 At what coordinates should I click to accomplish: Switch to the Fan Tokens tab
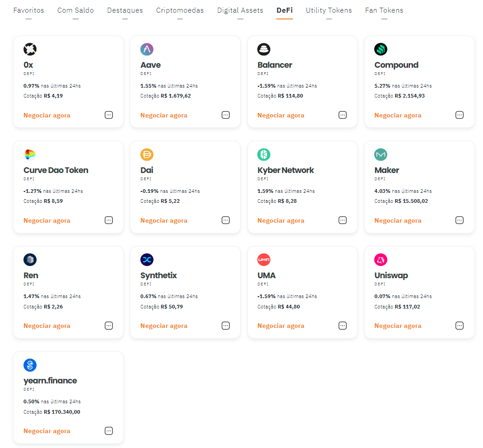click(x=384, y=10)
